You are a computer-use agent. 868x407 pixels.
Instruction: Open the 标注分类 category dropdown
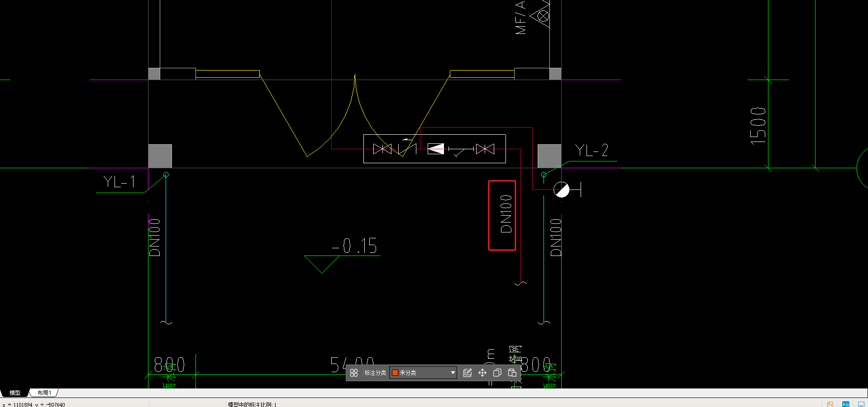423,373
